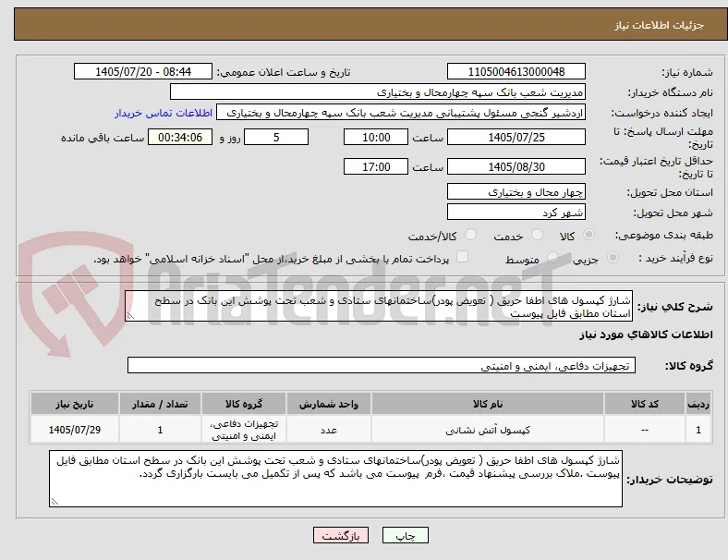
Task: Click the نوع فرآیند خرید label
Action: coord(675,258)
